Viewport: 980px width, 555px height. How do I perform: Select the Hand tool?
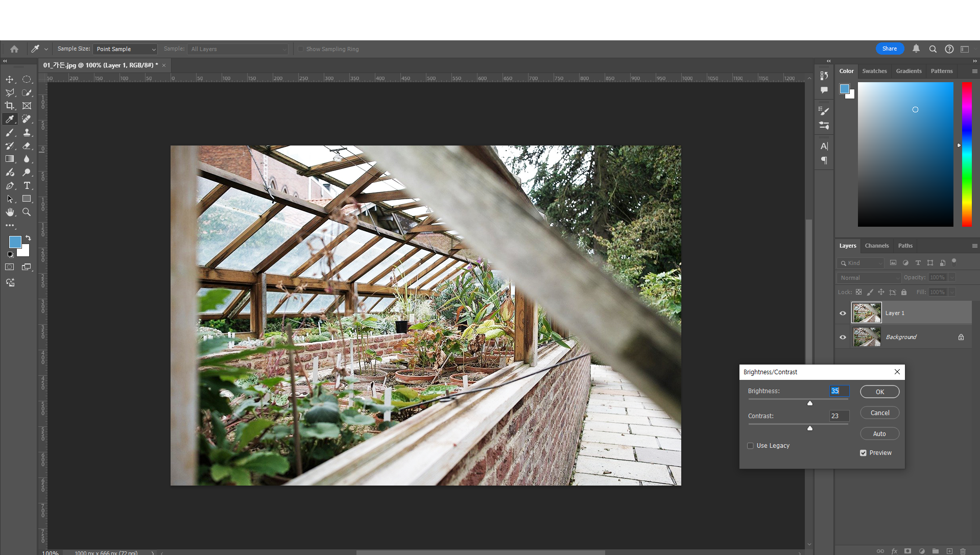coord(10,212)
